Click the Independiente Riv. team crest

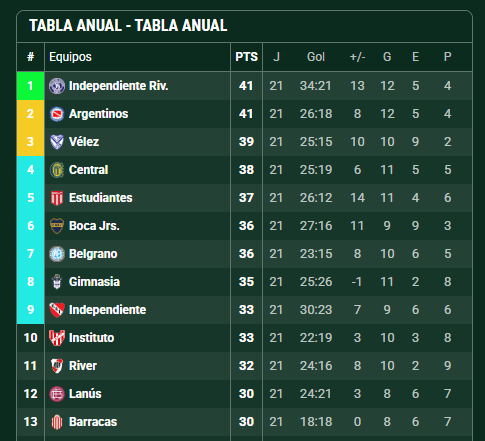57,86
